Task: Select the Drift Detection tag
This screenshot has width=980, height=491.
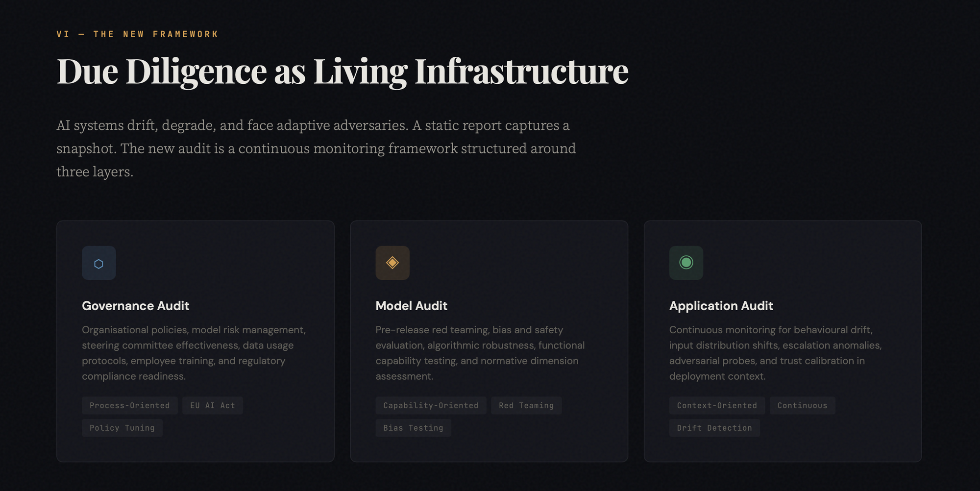Action: 714,428
